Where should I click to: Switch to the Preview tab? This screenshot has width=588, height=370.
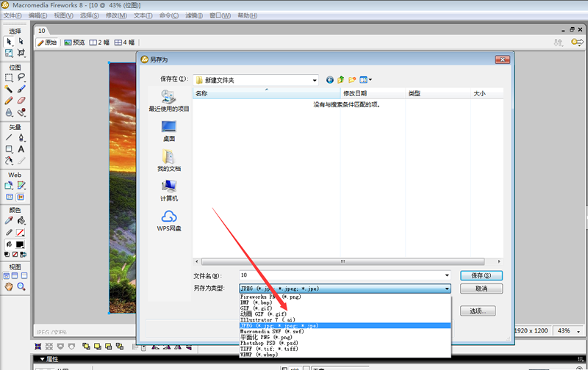pos(75,43)
